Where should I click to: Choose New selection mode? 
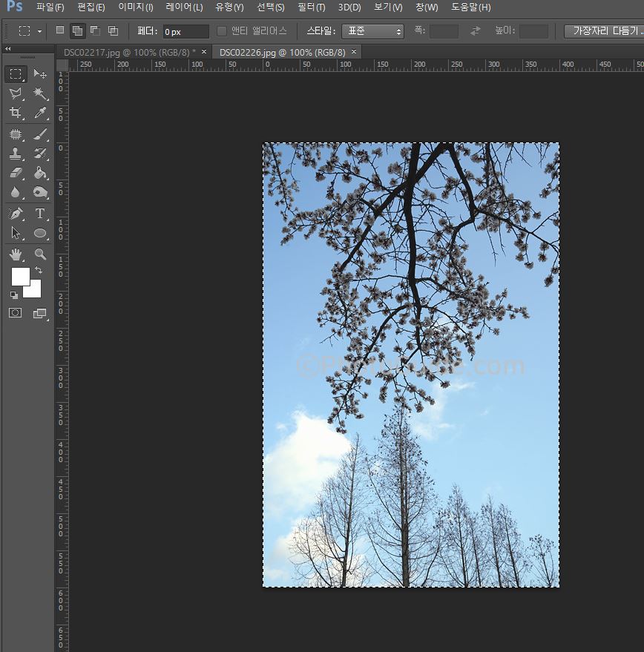coord(60,30)
